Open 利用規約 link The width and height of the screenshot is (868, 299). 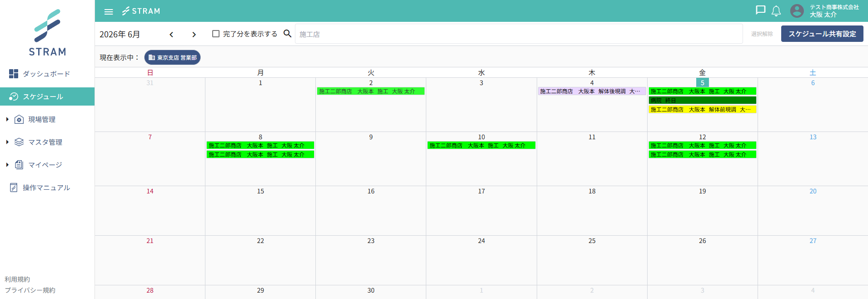[17, 279]
